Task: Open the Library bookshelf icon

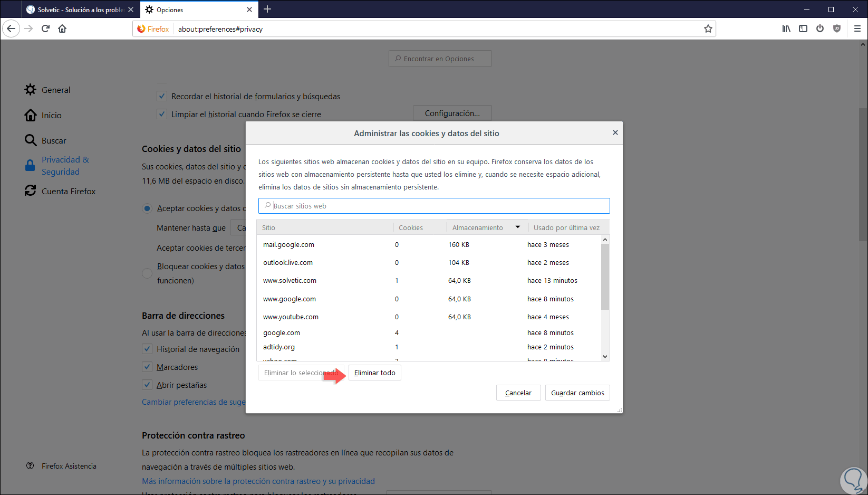Action: click(x=786, y=28)
